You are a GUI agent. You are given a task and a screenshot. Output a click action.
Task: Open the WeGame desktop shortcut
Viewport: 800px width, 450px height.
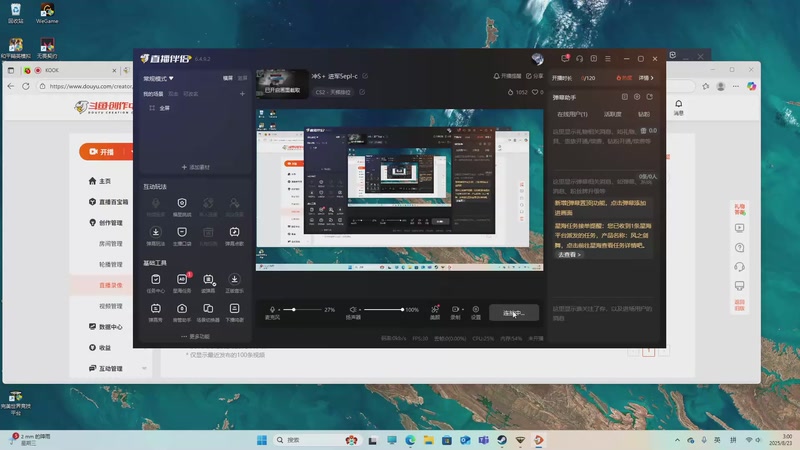tap(47, 13)
